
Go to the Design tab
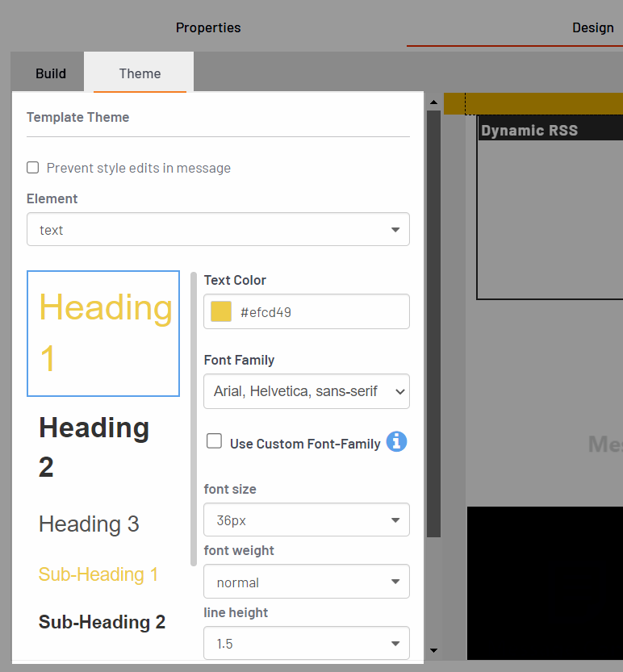[592, 27]
